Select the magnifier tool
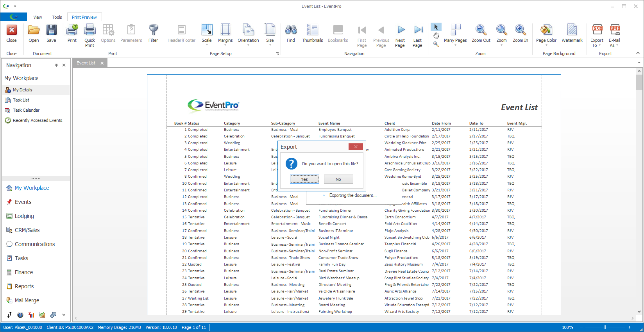The image size is (644, 332). (x=436, y=44)
